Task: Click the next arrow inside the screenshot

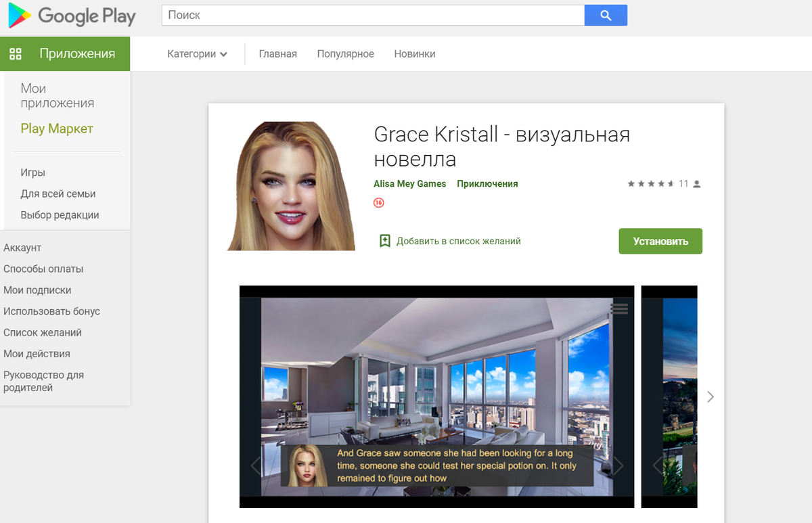Action: click(x=618, y=466)
